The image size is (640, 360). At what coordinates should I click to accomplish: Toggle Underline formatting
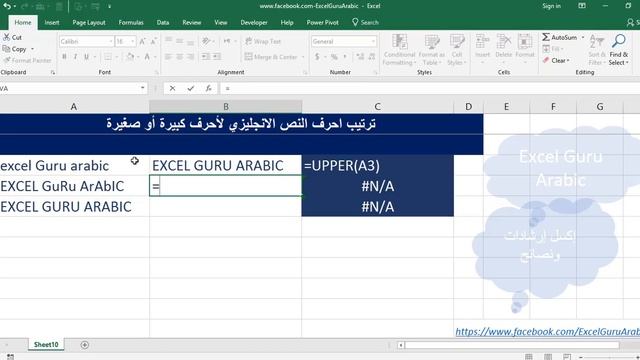point(86,57)
